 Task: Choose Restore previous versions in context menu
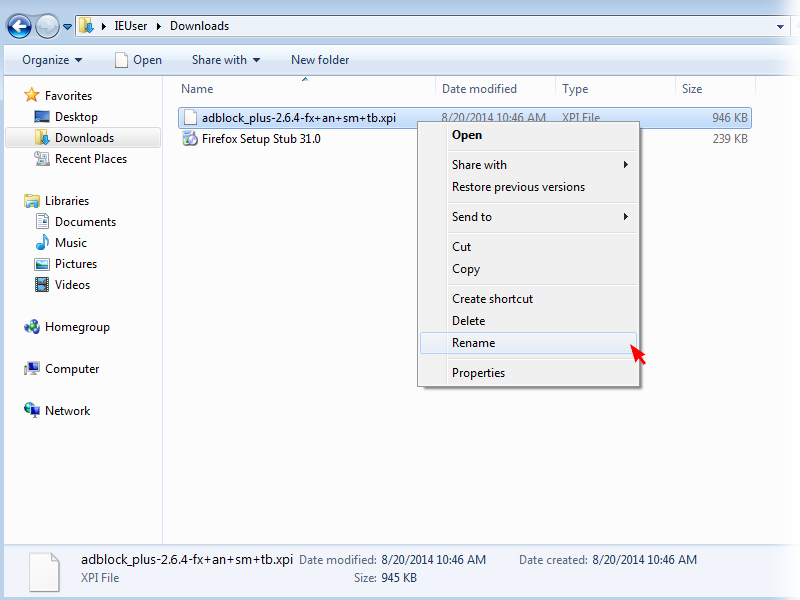pos(528,187)
